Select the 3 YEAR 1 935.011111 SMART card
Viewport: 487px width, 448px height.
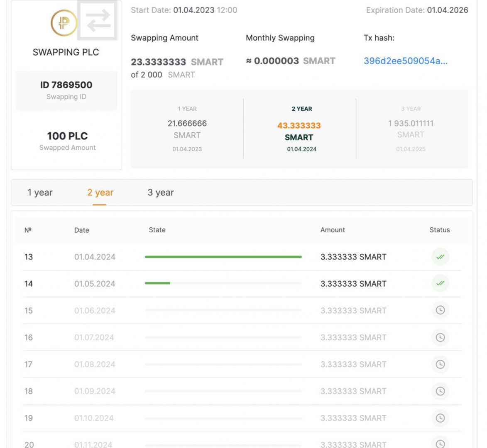(411, 129)
